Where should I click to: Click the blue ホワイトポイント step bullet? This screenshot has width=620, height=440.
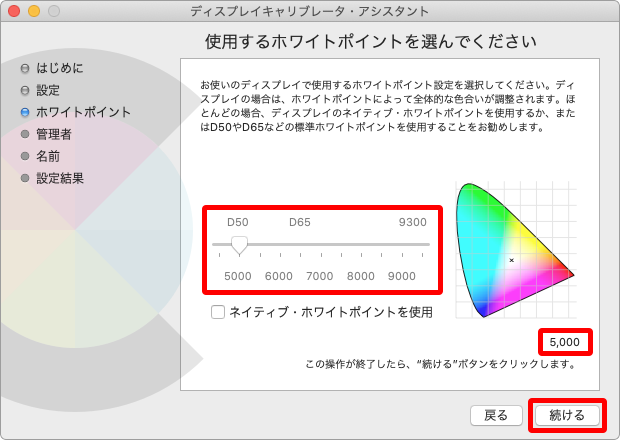[25, 112]
